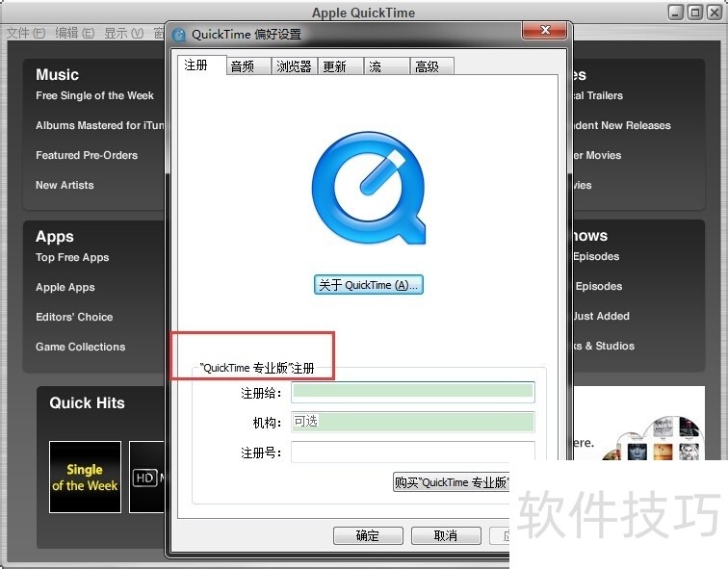Screen dimensions: 728x569
Task: Open the Just Added link
Action: point(601,316)
